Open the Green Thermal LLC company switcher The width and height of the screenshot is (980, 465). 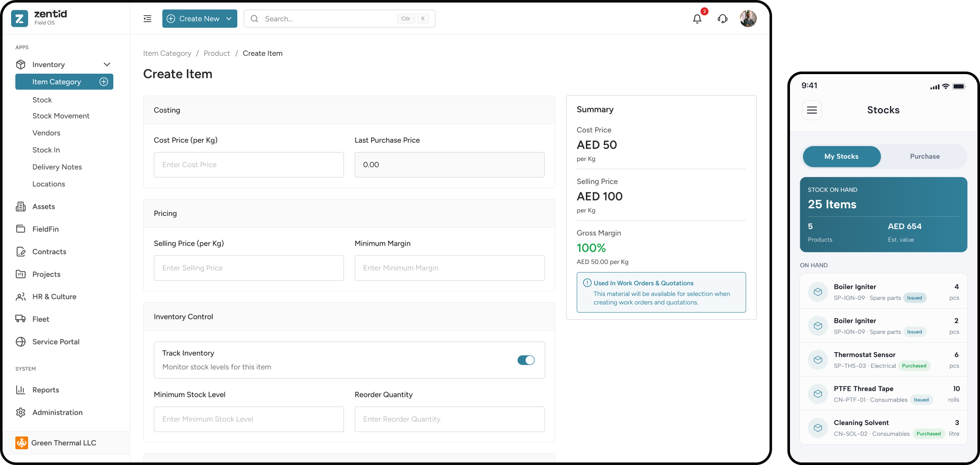pyautogui.click(x=66, y=443)
